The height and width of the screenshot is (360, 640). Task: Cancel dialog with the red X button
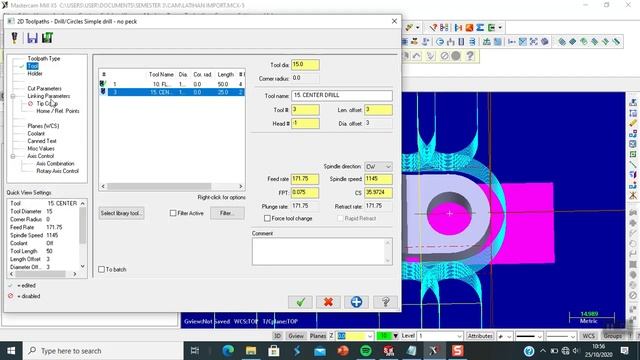point(328,302)
